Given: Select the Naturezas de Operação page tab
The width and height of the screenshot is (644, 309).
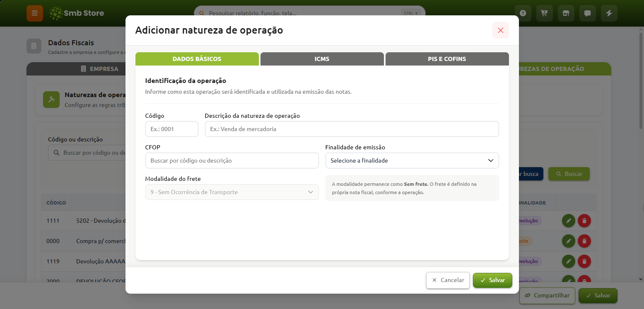Looking at the screenshot, I should click(565, 69).
